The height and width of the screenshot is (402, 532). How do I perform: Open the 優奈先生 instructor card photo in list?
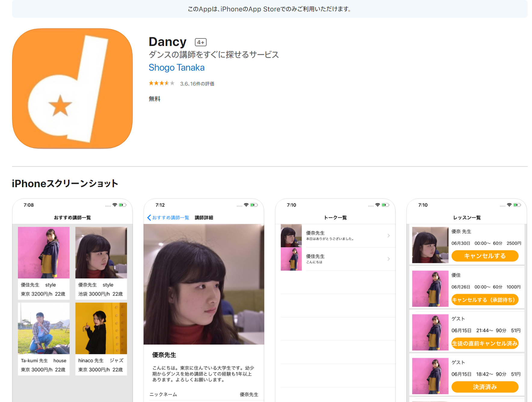click(101, 253)
